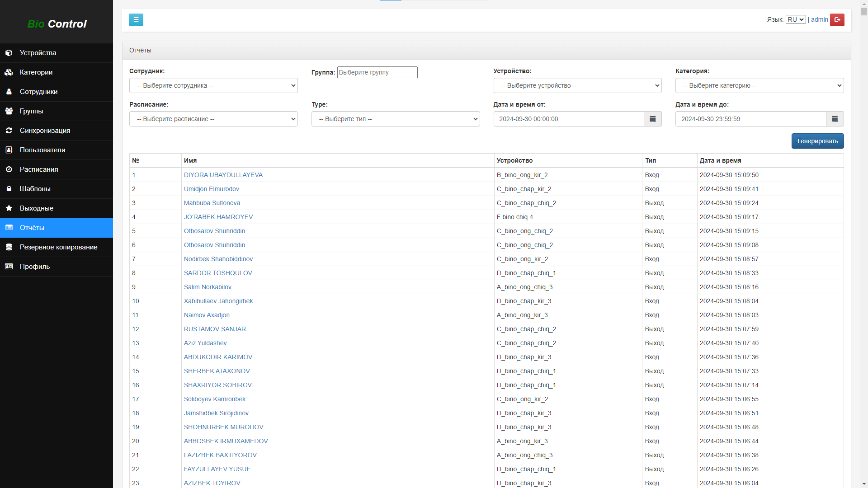868x488 pixels.
Task: Open the Type dropdown
Action: 396,119
